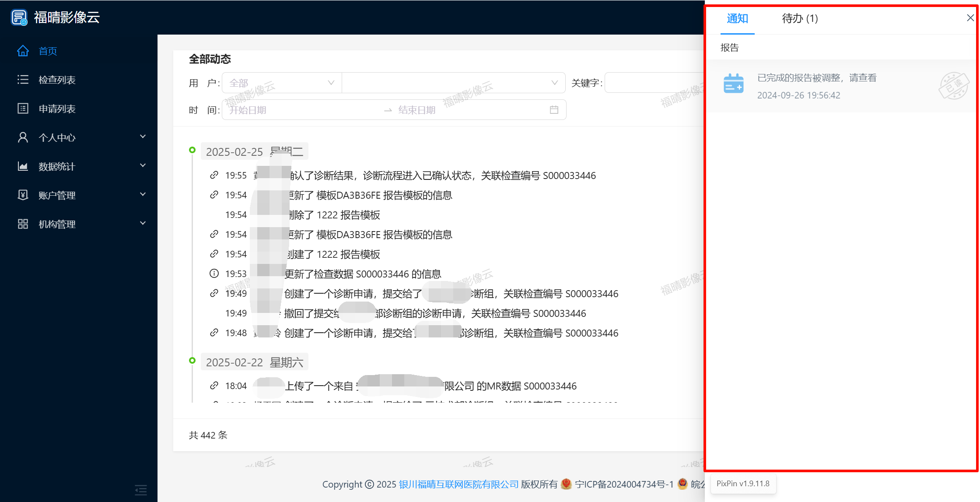Click the 申请列表 form icon
980x502 pixels.
(x=23, y=109)
